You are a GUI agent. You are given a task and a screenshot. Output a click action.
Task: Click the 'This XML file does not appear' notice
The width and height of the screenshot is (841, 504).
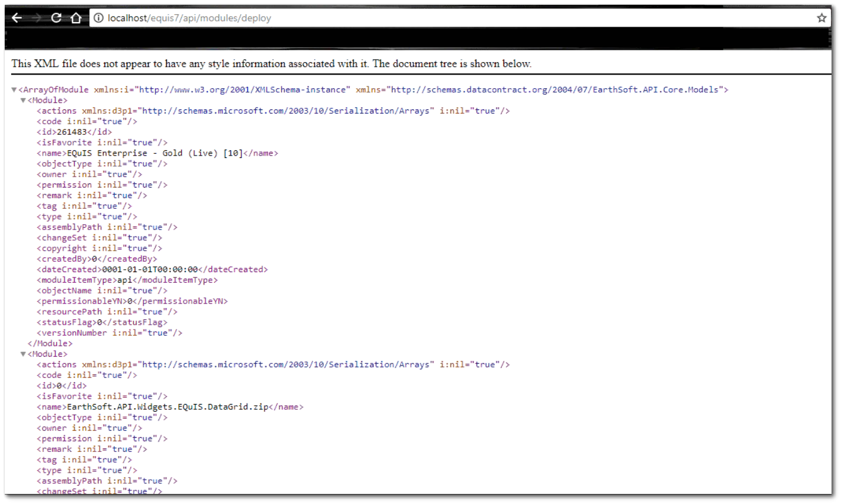pyautogui.click(x=271, y=64)
